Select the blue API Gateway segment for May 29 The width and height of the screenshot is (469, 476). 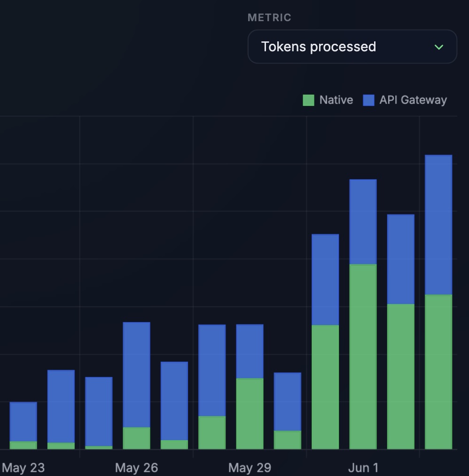point(250,351)
